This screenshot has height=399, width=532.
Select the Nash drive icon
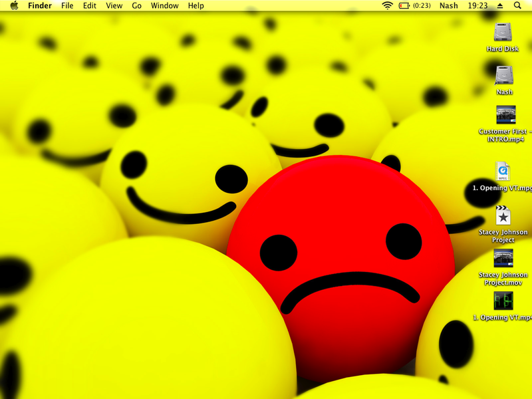504,75
